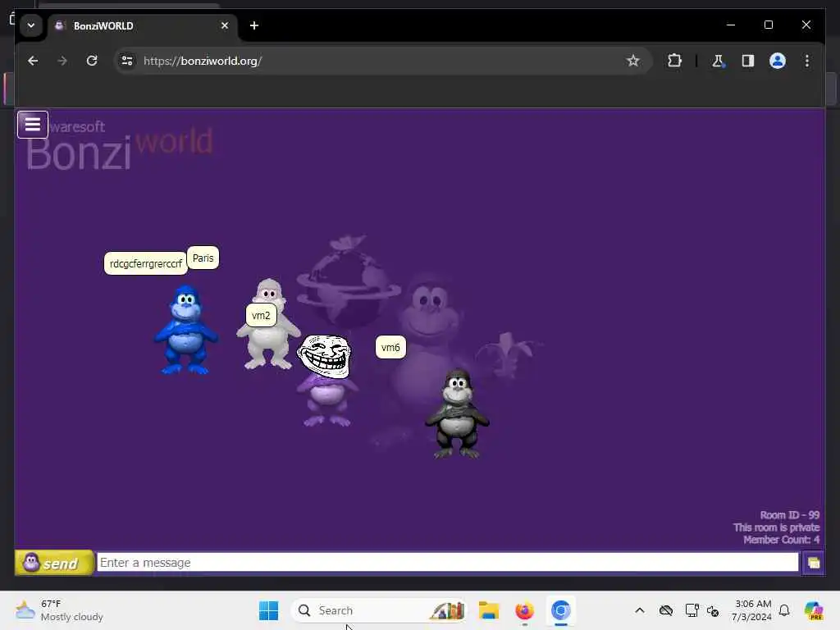Click the troll-face purple Bonzi character

(325, 381)
